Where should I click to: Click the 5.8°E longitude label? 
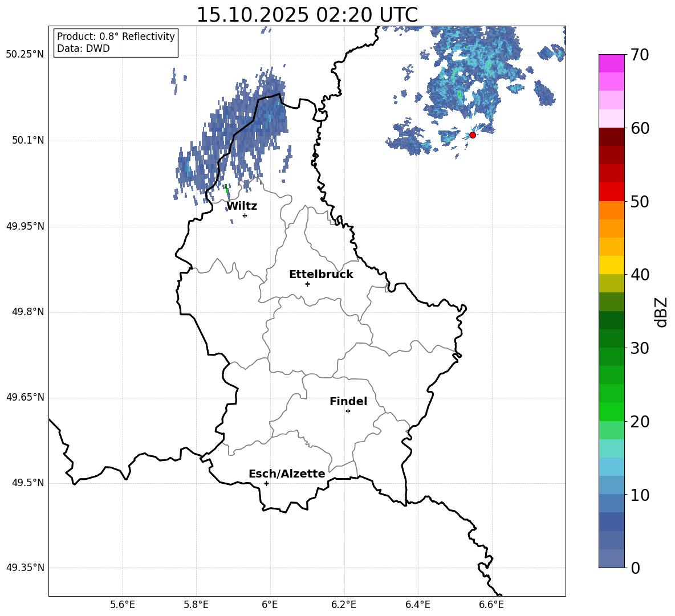point(196,605)
